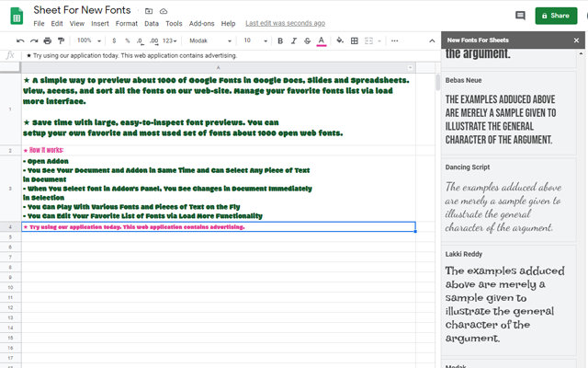
Task: Format as currency with dollar icon
Action: pos(114,40)
